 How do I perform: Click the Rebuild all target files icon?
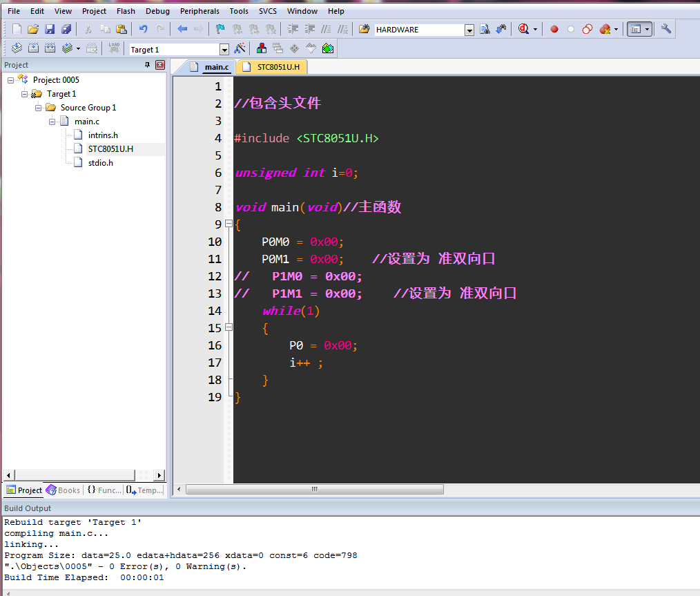tap(50, 48)
